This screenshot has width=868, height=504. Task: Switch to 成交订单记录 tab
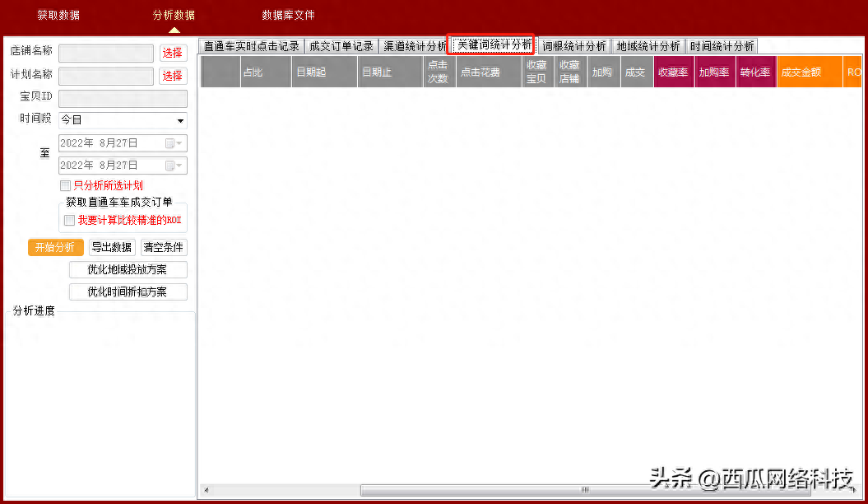click(341, 47)
